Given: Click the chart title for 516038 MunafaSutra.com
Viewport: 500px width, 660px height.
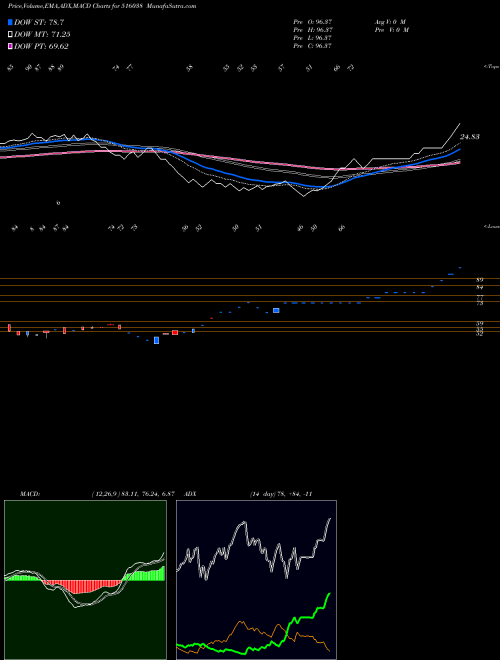Looking at the screenshot, I should point(102,6).
